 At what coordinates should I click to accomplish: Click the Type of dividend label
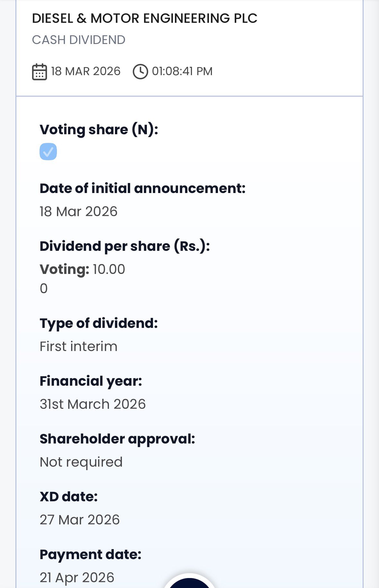(99, 323)
